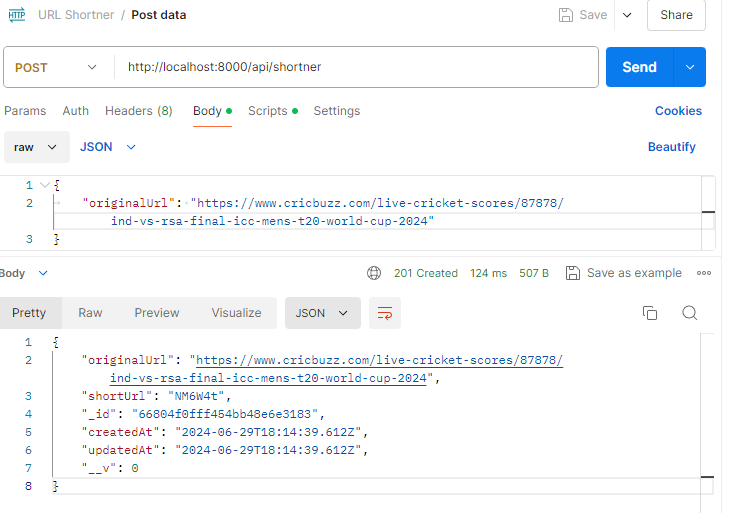Click the HTTP request icon
The height and width of the screenshot is (513, 729).
point(18,15)
